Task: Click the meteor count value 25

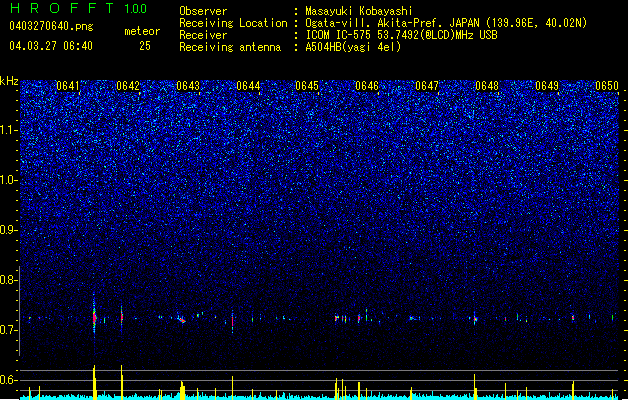Action: tap(145, 46)
